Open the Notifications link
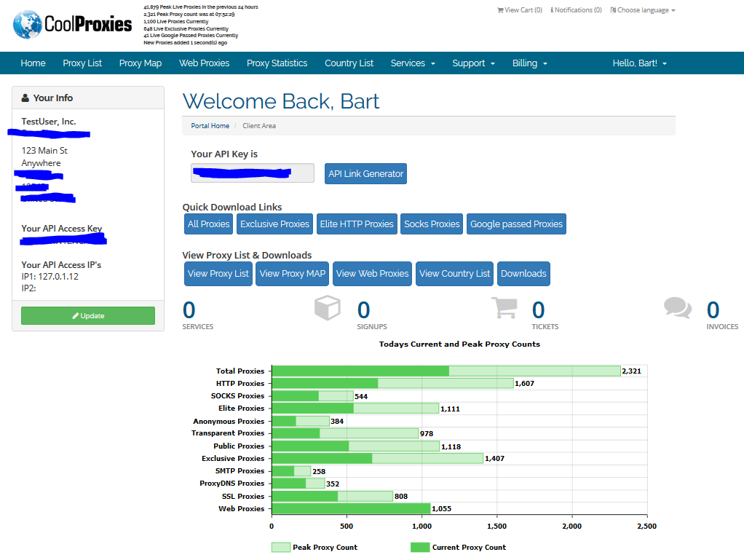This screenshot has width=744, height=560. [x=576, y=10]
